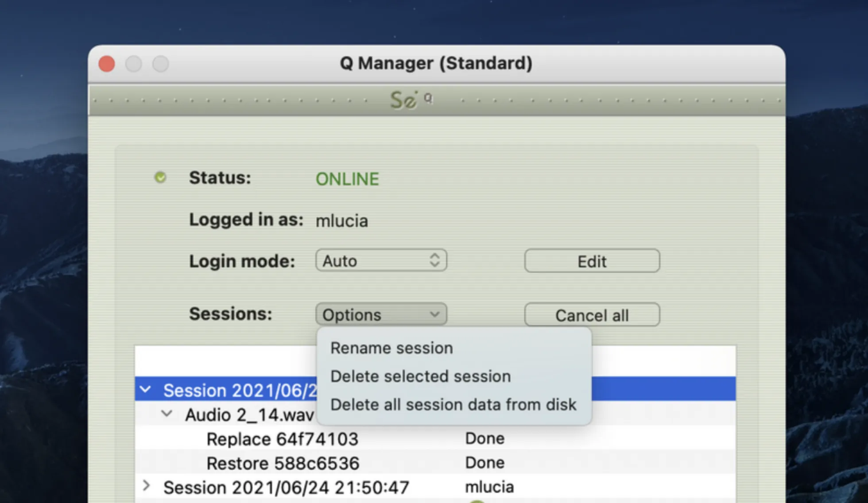Select the Restore 588c6536 row
Viewport: 868px width, 503px height.
(x=435, y=463)
